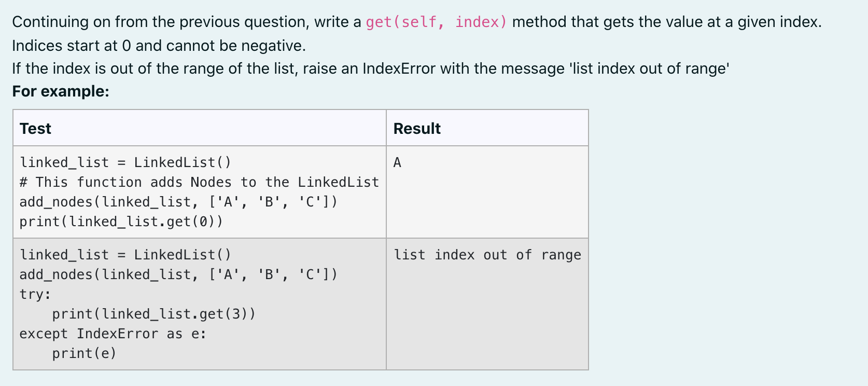Click the pink get(self, index) code text
Screen dimensions: 868x386
(436, 22)
